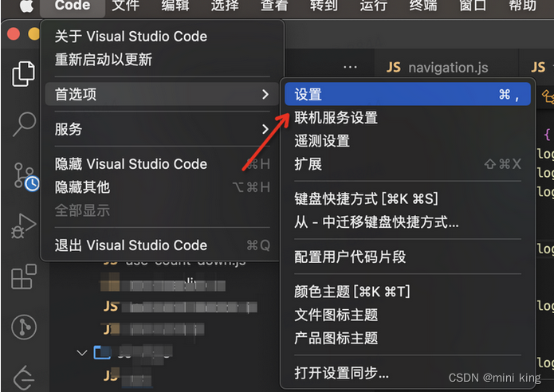The height and width of the screenshot is (392, 554).
Task: Open the 选择 menu
Action: 225,6
